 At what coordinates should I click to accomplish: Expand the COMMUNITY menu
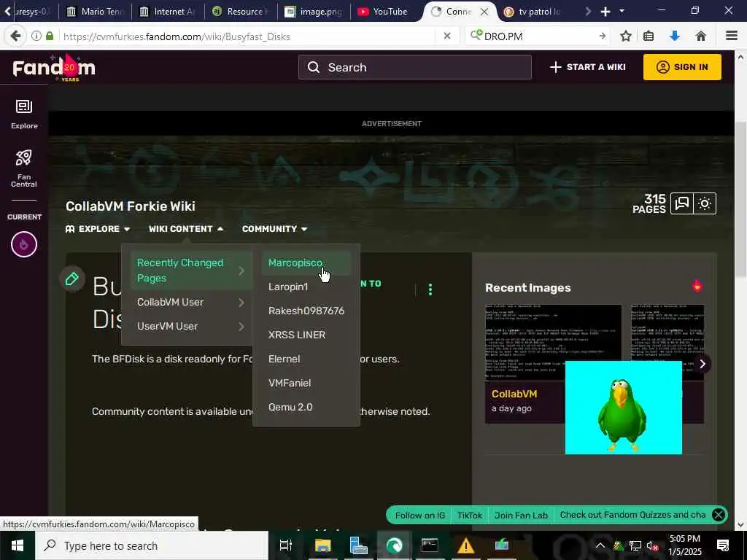tap(274, 229)
